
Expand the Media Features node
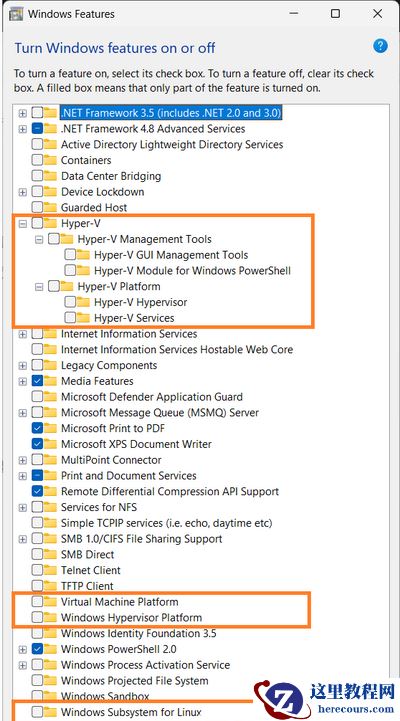tap(23, 381)
